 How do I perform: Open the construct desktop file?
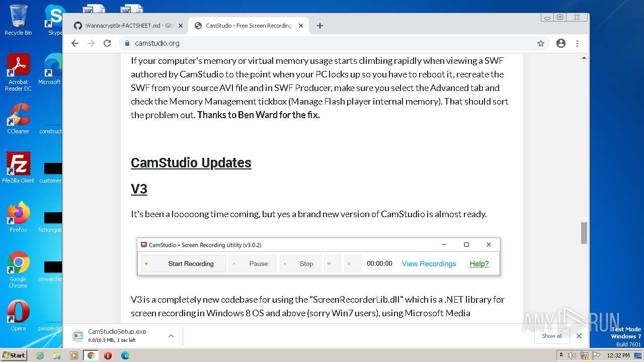click(50, 119)
